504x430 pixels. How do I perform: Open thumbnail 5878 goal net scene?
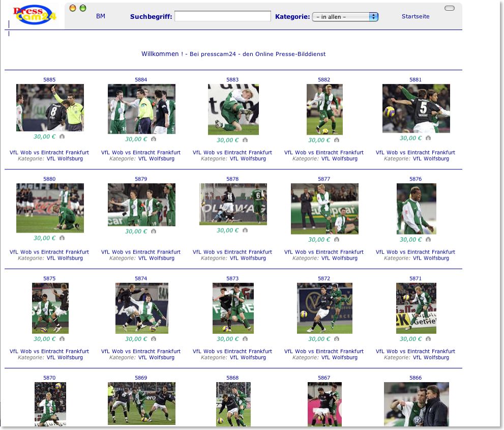pos(233,204)
